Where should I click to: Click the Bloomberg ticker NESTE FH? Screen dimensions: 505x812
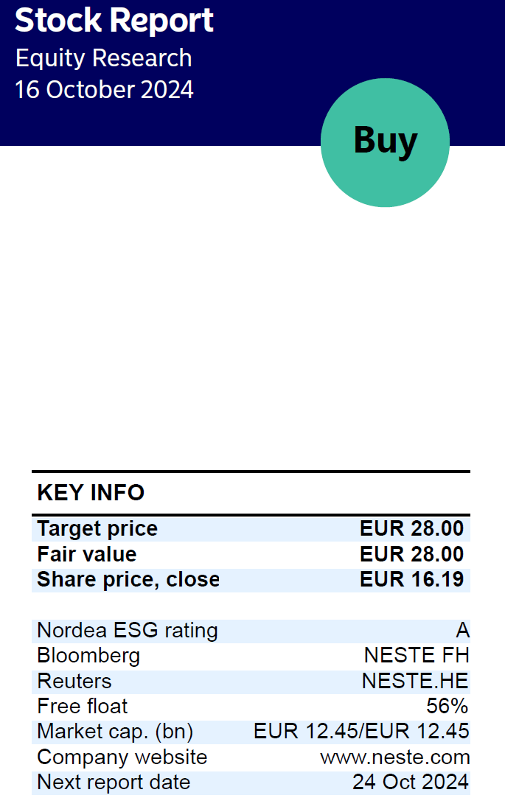(x=417, y=656)
